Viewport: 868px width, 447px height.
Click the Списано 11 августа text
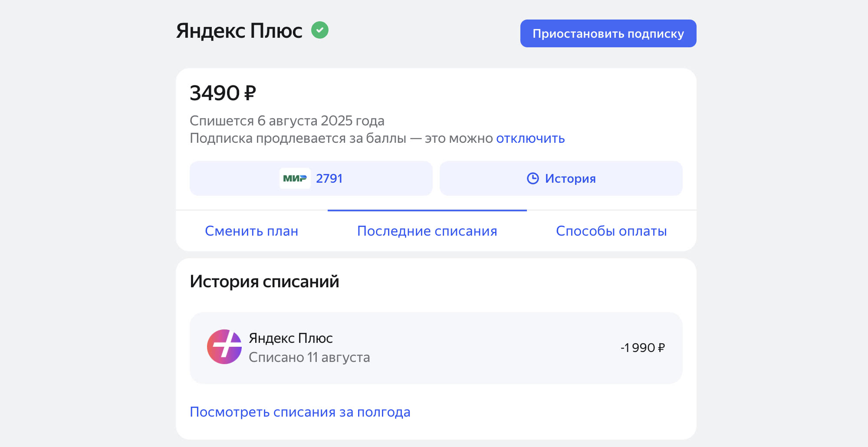(309, 357)
